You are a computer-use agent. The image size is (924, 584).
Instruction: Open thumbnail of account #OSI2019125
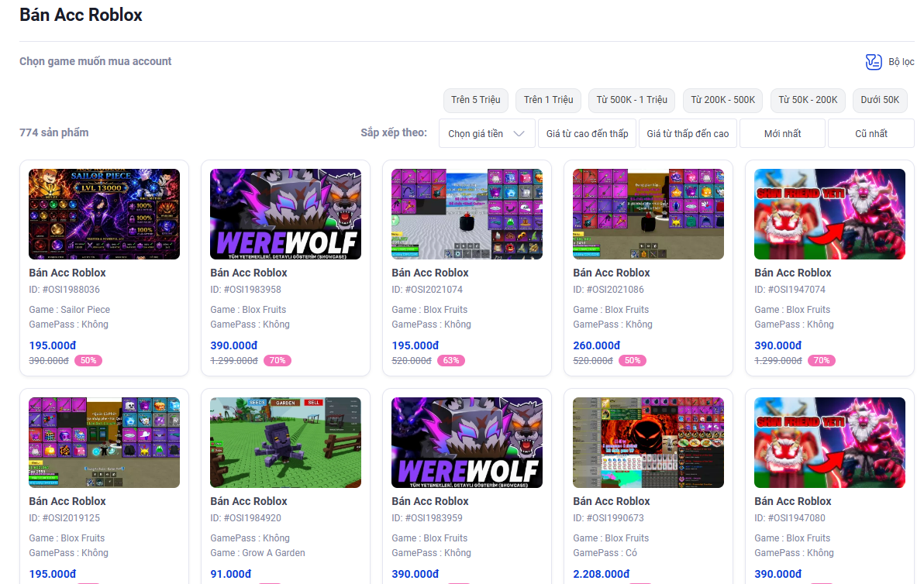(105, 443)
